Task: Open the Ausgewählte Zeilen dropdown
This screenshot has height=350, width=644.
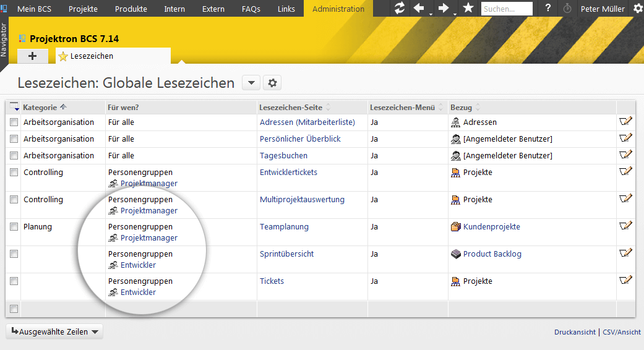Action: tap(54, 331)
